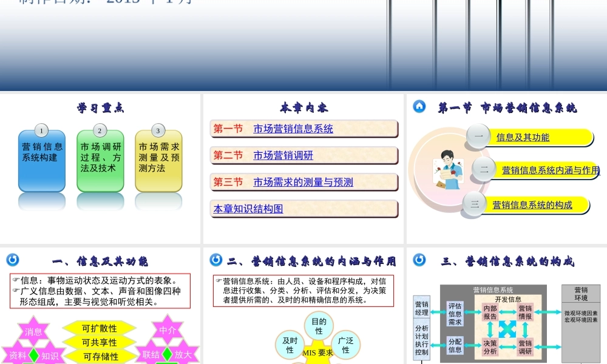Image resolution: width=607 pixels, height=364 pixels.
Task: Expand the 可共享性 yellow banner
Action: (99, 342)
